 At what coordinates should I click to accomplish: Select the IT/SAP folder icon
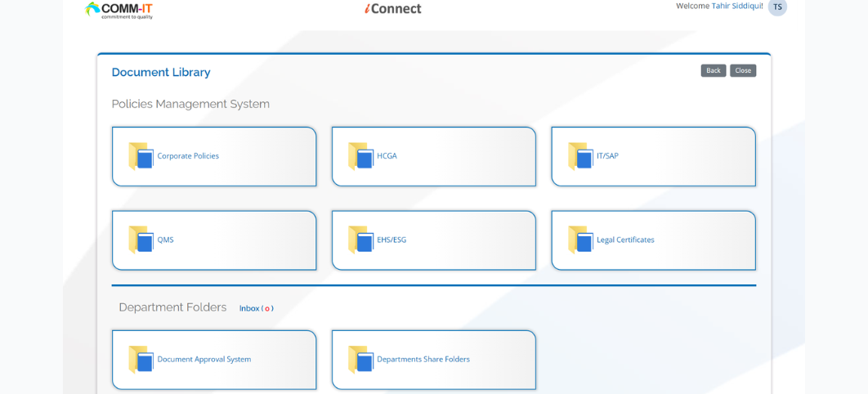point(580,156)
